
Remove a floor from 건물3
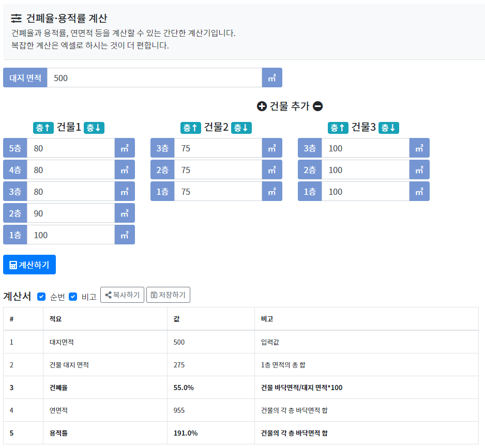click(x=389, y=128)
